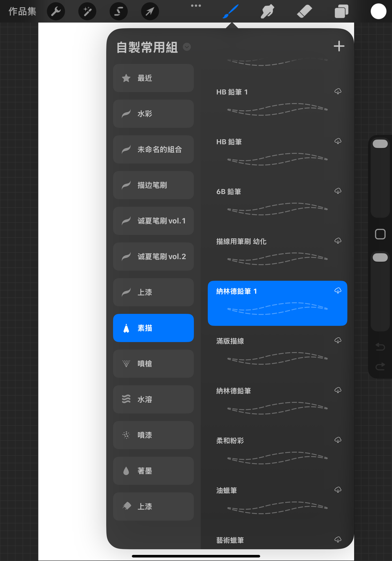Open the Actions wrench menu
The width and height of the screenshot is (392, 561).
click(x=56, y=12)
